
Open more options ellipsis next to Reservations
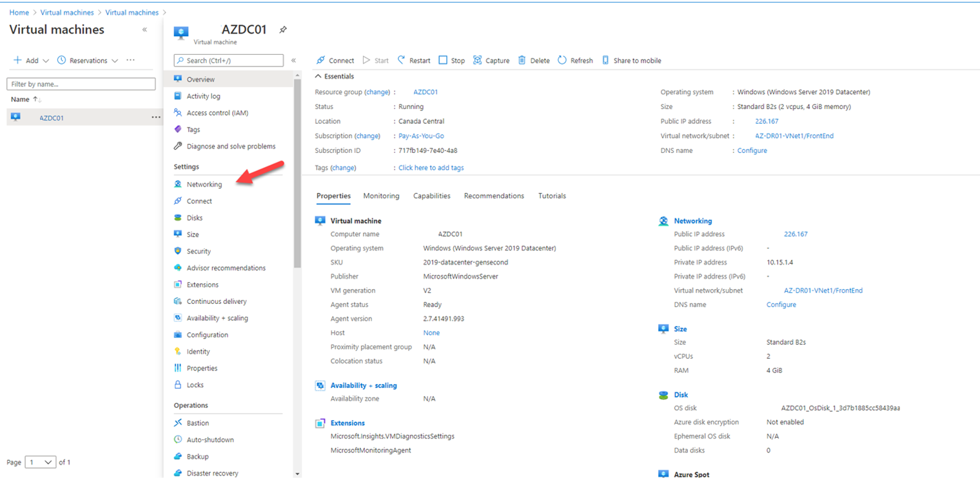[130, 60]
